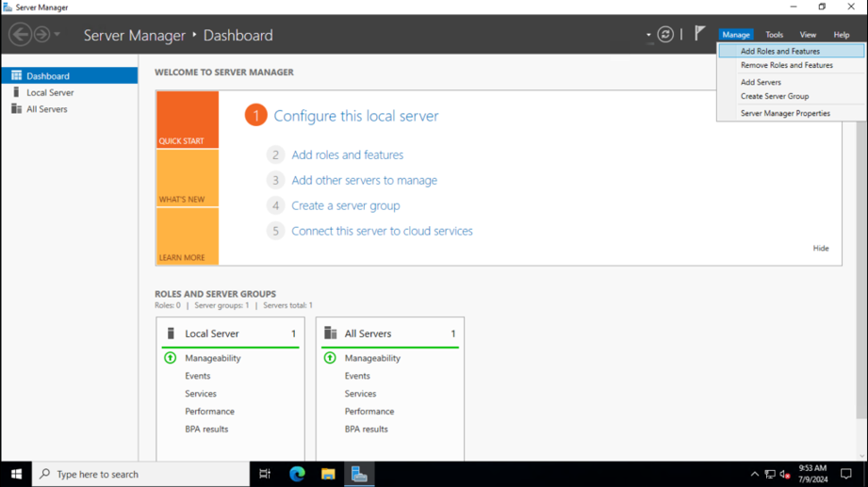
Task: Open the Tools menu
Action: [774, 34]
